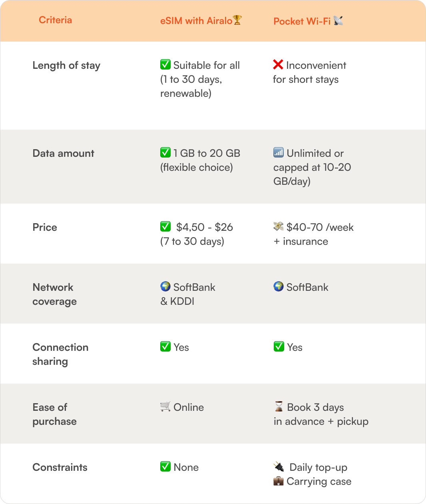Click the trophy icon beside eSIM with Airalo
Viewport: 426px width, 504px height.
pos(237,20)
